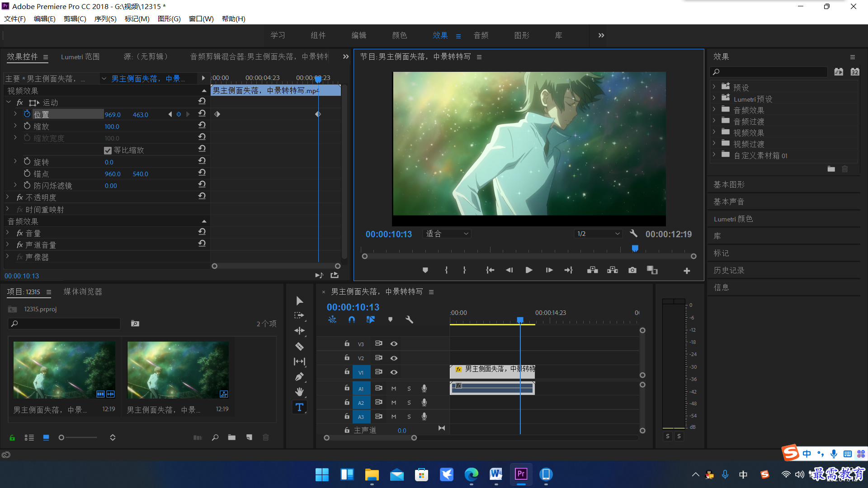Image resolution: width=868 pixels, height=488 pixels.
Task: Click the Mark Out button
Action: point(464,270)
